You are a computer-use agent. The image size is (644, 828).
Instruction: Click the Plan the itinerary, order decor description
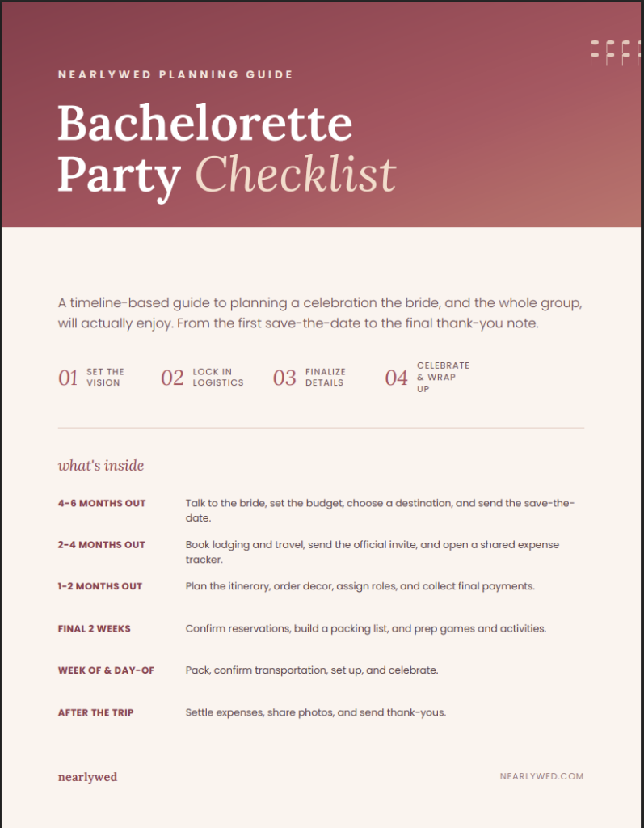tap(360, 586)
